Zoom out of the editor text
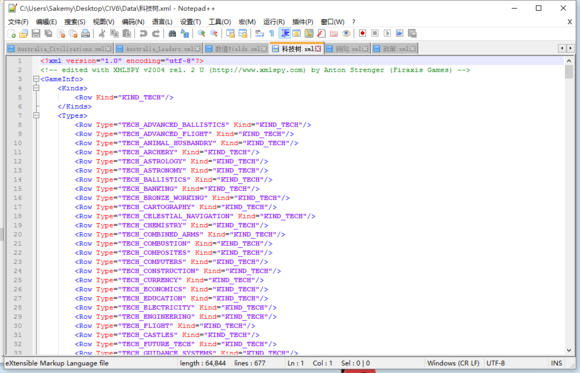Viewport: 580px width, 373px height. coord(213,34)
